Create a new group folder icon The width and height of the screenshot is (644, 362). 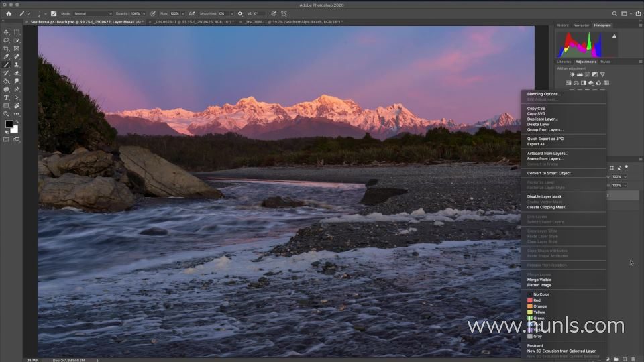pyautogui.click(x=616, y=359)
